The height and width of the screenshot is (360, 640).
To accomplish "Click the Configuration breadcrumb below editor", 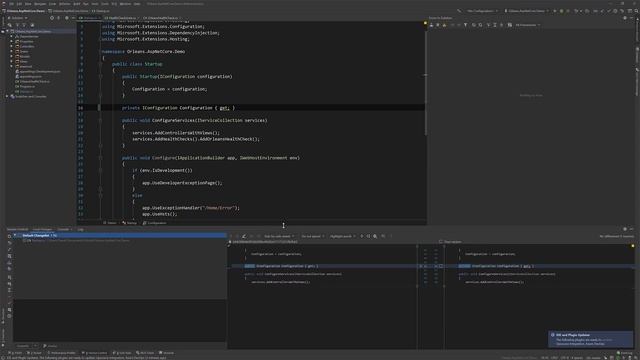I will [x=155, y=223].
